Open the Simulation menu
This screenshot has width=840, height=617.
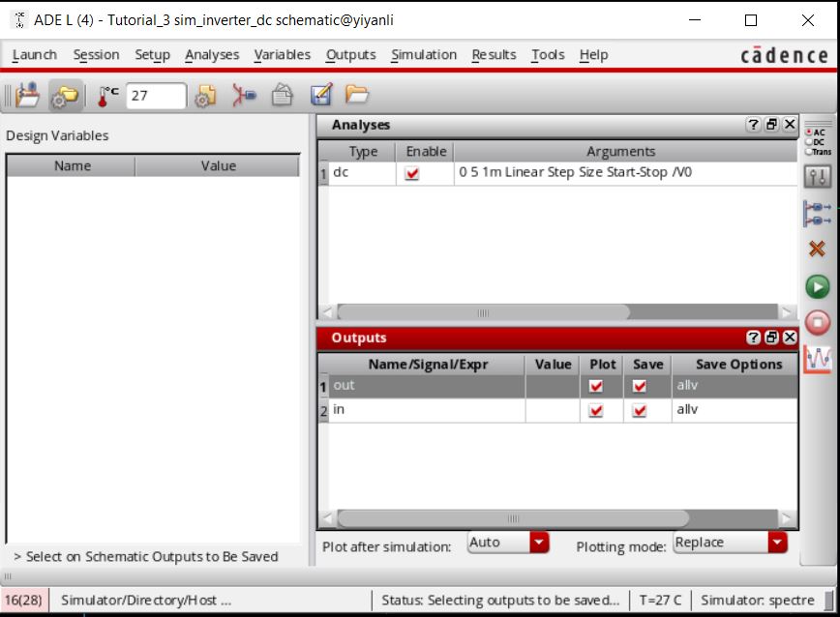tap(423, 55)
